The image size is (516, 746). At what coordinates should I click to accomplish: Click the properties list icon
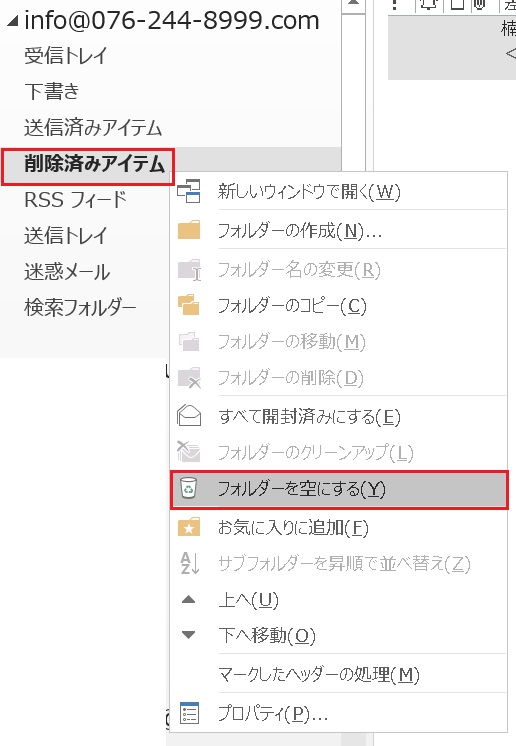(x=189, y=713)
